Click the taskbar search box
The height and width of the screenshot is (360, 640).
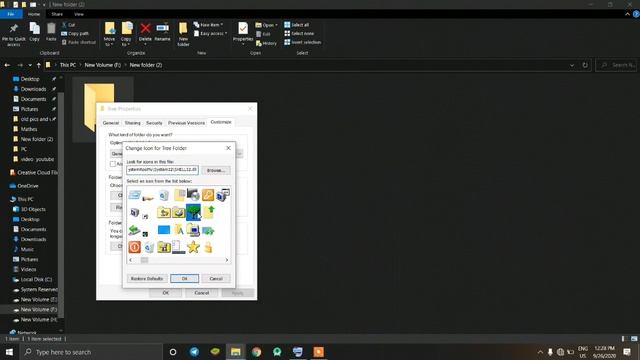(x=91, y=352)
